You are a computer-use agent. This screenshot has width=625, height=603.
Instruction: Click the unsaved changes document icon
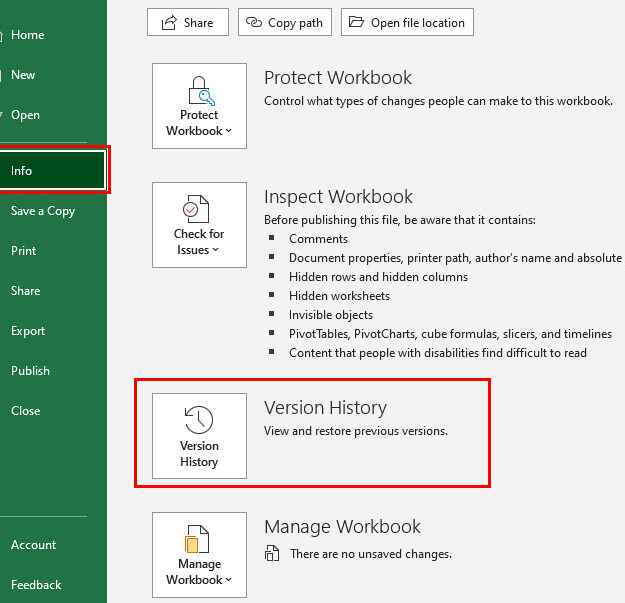click(271, 554)
